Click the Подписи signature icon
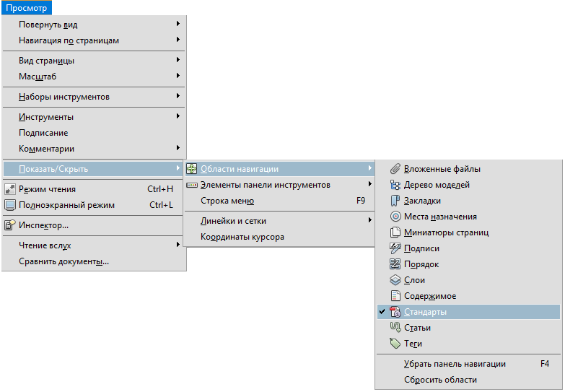The height and width of the screenshot is (392, 565). [x=395, y=248]
